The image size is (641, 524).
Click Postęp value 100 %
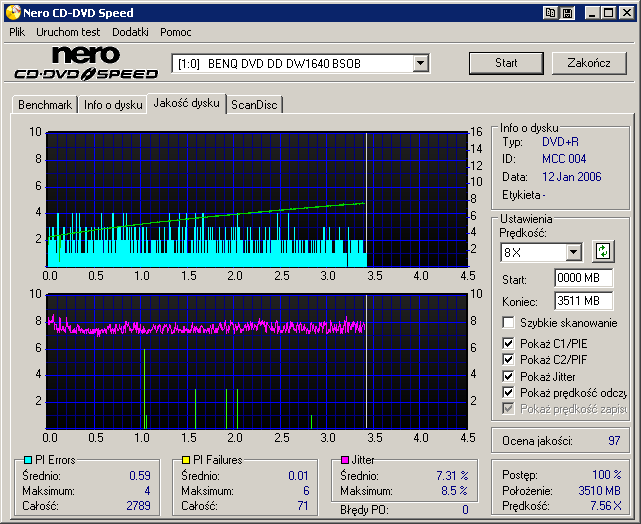607,475
